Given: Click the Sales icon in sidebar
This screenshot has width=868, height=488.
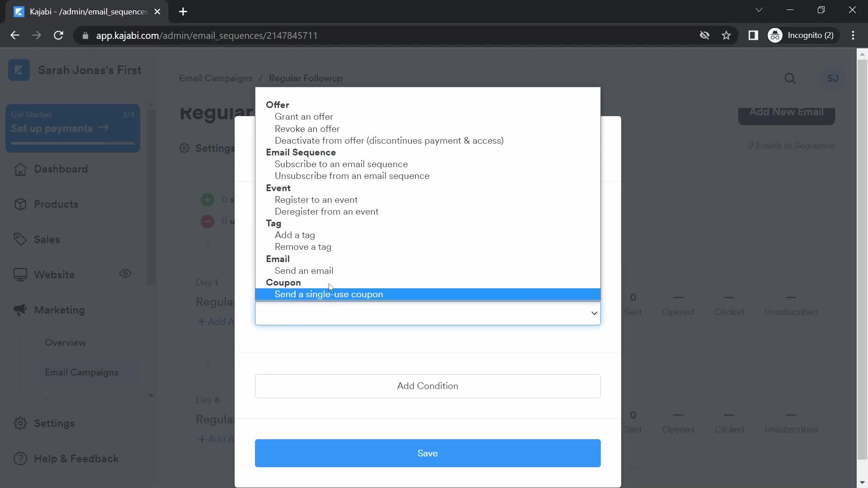Looking at the screenshot, I should tap(20, 239).
